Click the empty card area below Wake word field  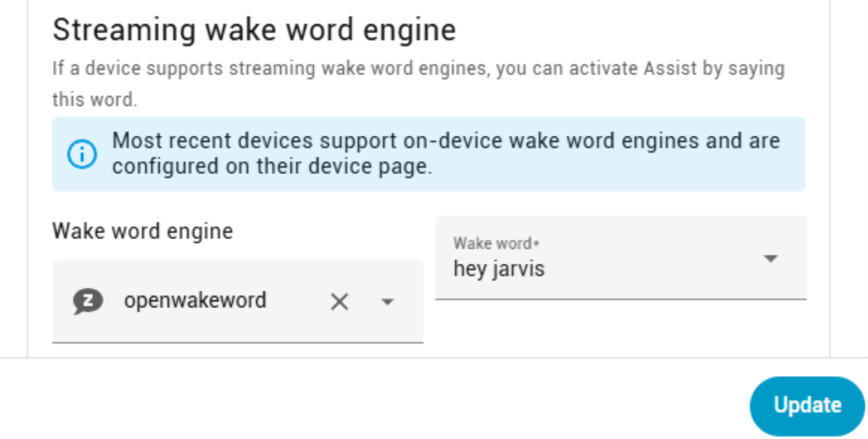pyautogui.click(x=620, y=328)
